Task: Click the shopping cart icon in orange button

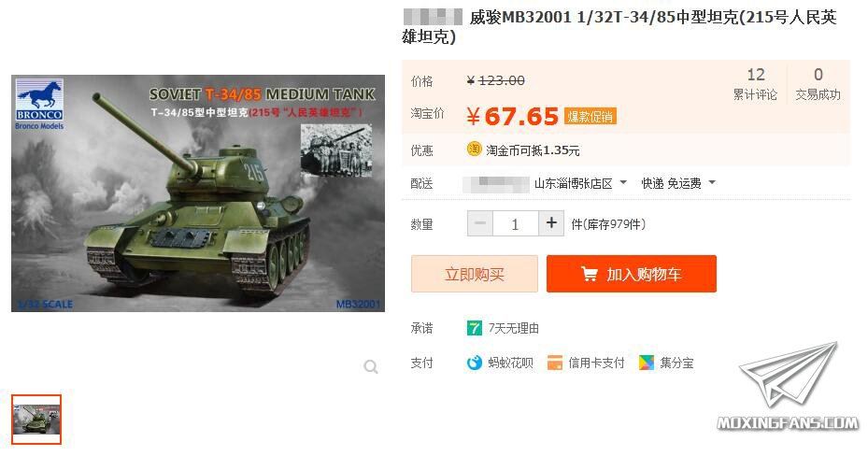Action: [589, 274]
